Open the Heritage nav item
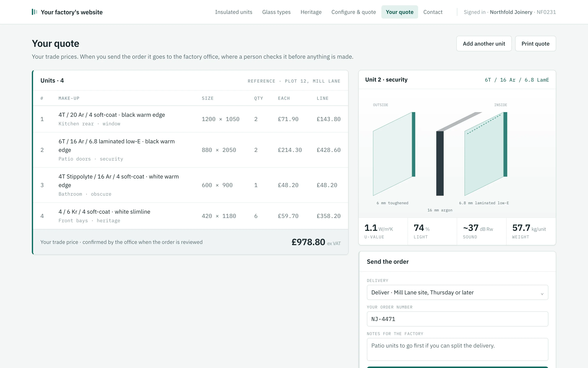The width and height of the screenshot is (588, 368). [311, 12]
